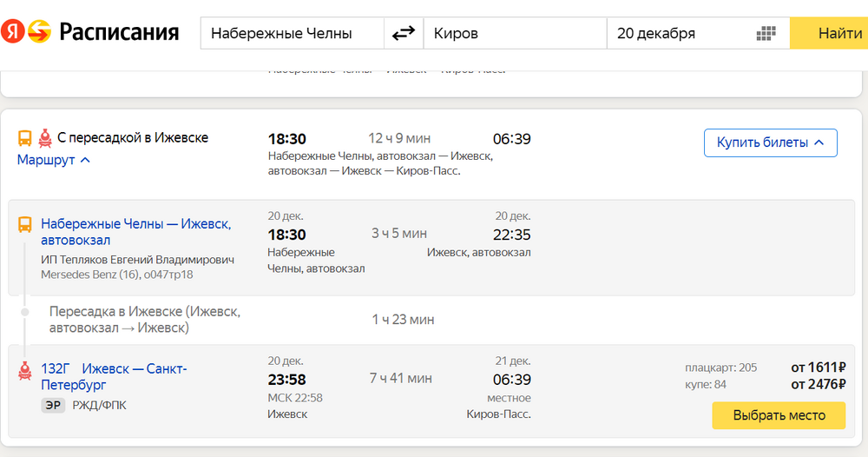Open the Расписания service arrow logo
This screenshot has width=868, height=457.
point(40,31)
